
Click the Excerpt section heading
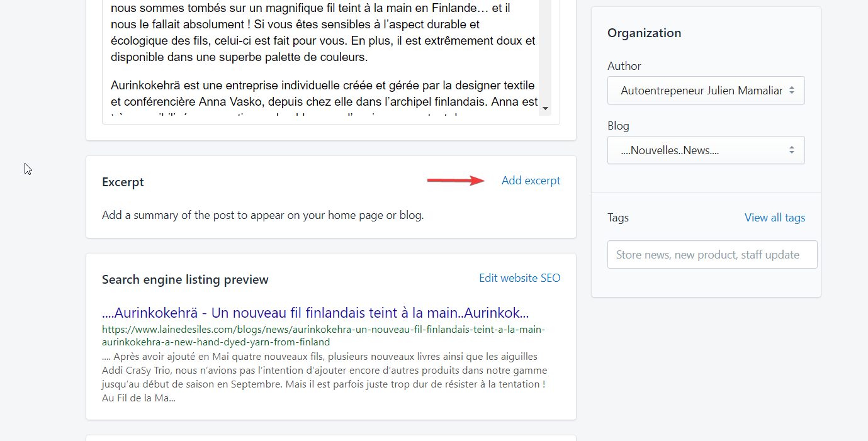click(123, 182)
